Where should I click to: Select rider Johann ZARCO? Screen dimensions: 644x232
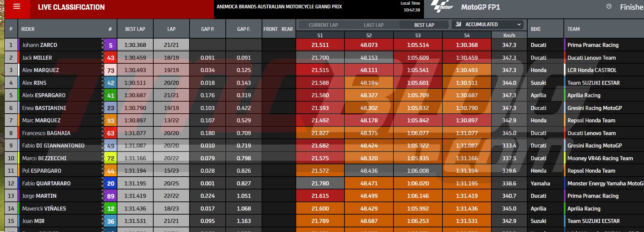click(40, 45)
